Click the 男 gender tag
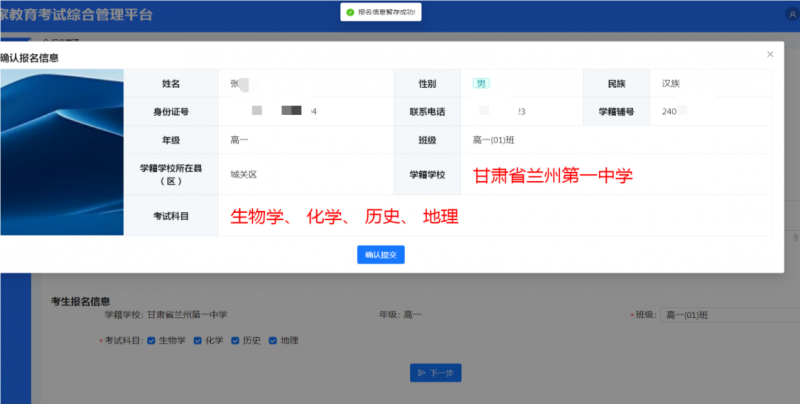The height and width of the screenshot is (404, 800). [x=481, y=83]
